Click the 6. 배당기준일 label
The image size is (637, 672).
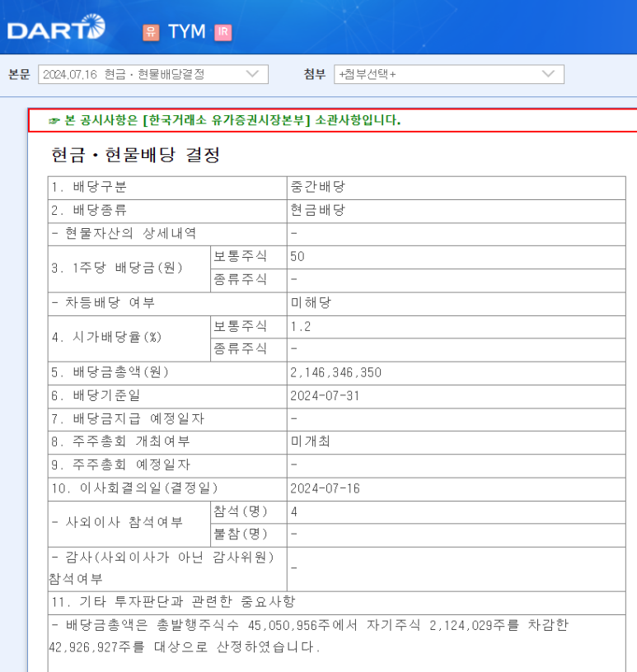pos(96,395)
